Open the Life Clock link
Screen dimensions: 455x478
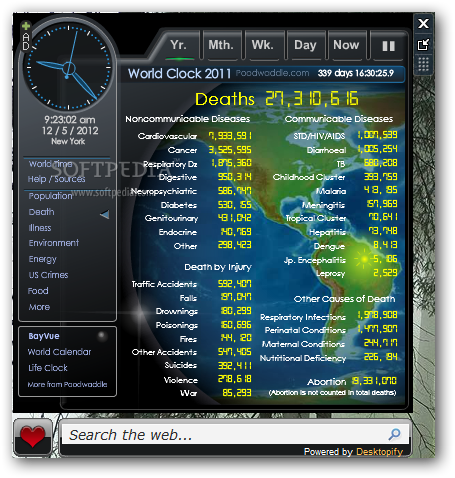[48, 368]
